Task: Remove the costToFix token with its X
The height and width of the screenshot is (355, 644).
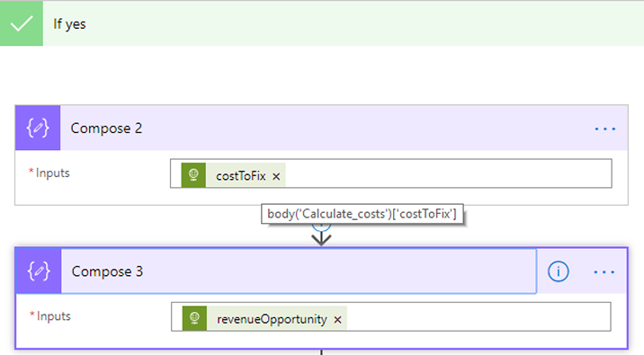Action: pos(276,176)
